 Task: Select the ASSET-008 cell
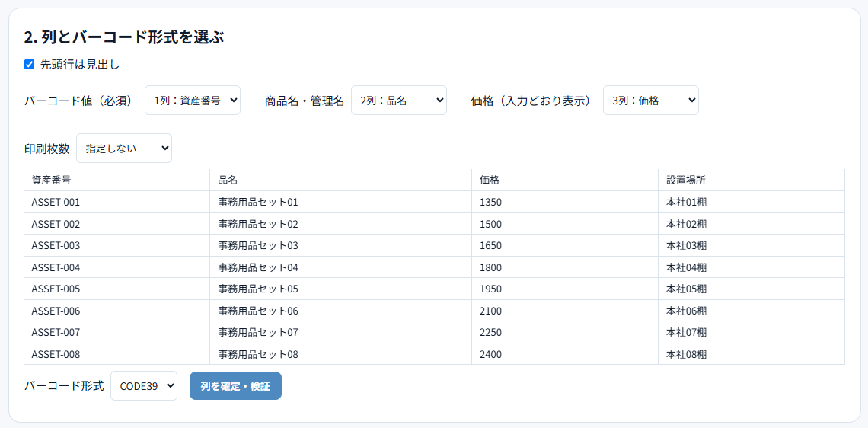point(117,354)
